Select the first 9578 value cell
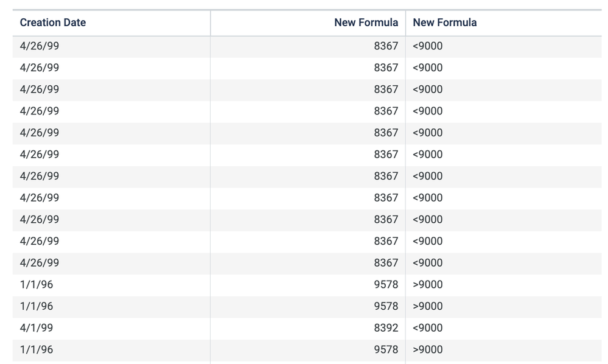Screen dimensions: 608x364 (386, 284)
